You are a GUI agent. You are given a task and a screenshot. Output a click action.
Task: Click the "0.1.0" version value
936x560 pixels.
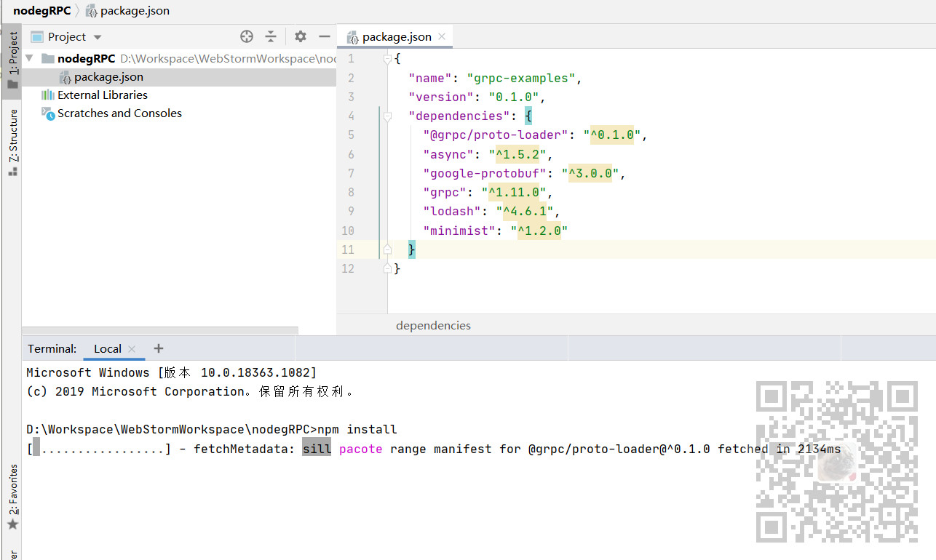(513, 97)
